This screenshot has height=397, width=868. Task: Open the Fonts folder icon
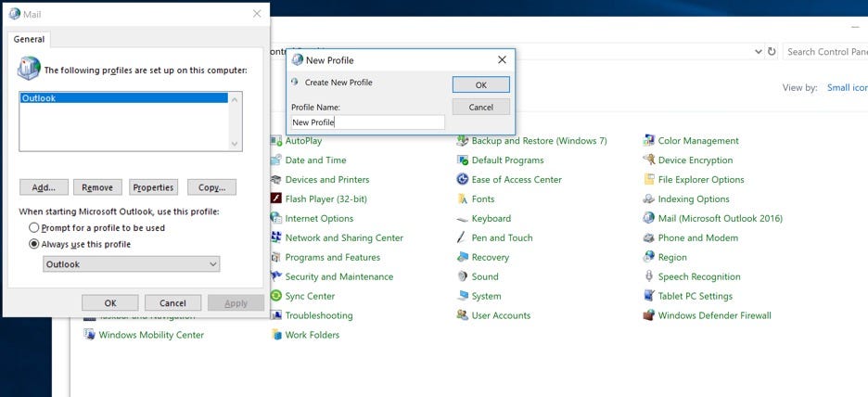463,198
